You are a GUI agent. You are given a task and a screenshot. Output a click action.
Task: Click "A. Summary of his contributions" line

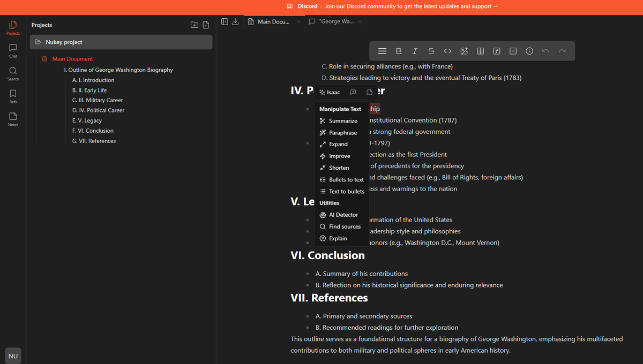point(362,274)
